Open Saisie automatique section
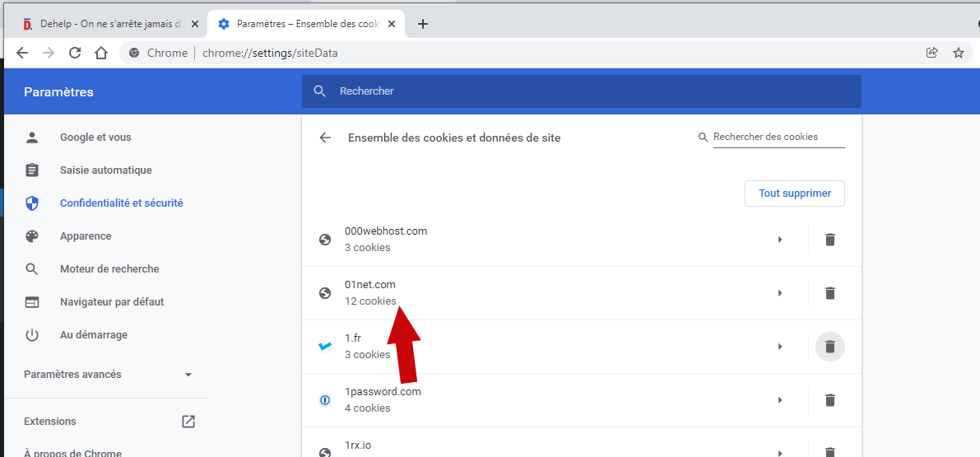The width and height of the screenshot is (980, 457). coord(105,170)
